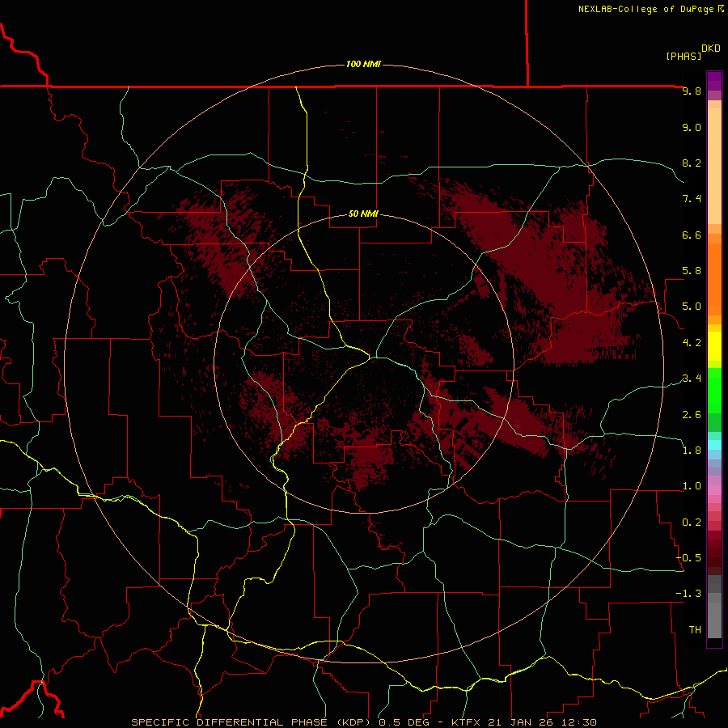Pick the bright yellow segment of color bar

pos(714,346)
